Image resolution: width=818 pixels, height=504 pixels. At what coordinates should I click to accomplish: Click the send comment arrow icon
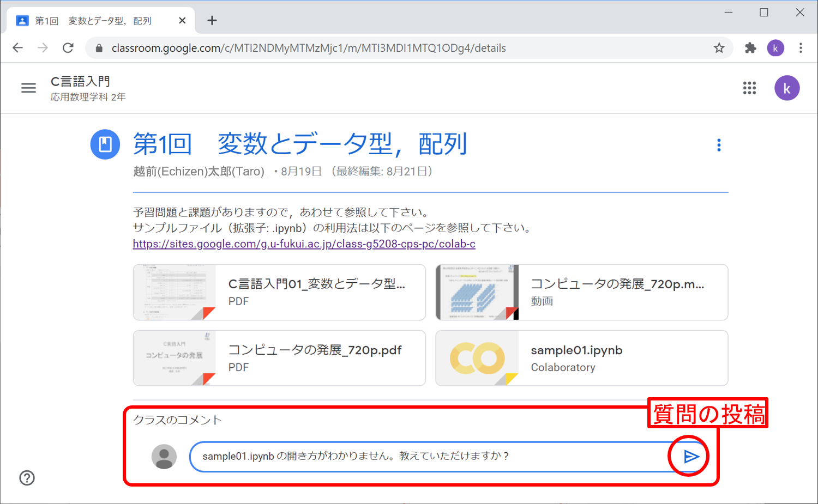[690, 457]
